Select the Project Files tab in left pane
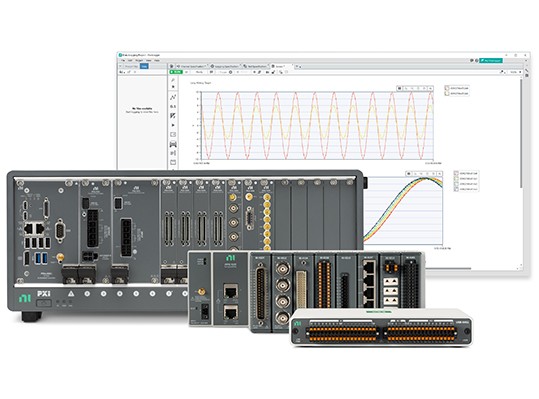This screenshot has height=399, width=539. pos(131,66)
